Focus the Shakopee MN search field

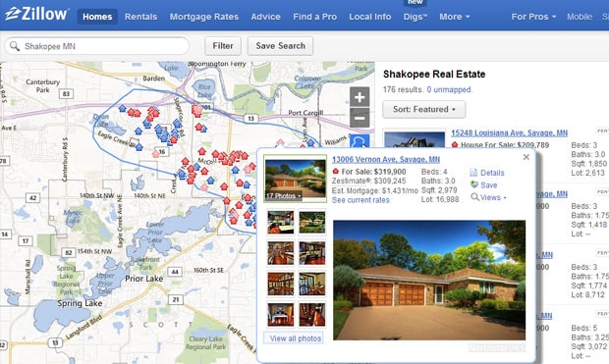(97, 46)
